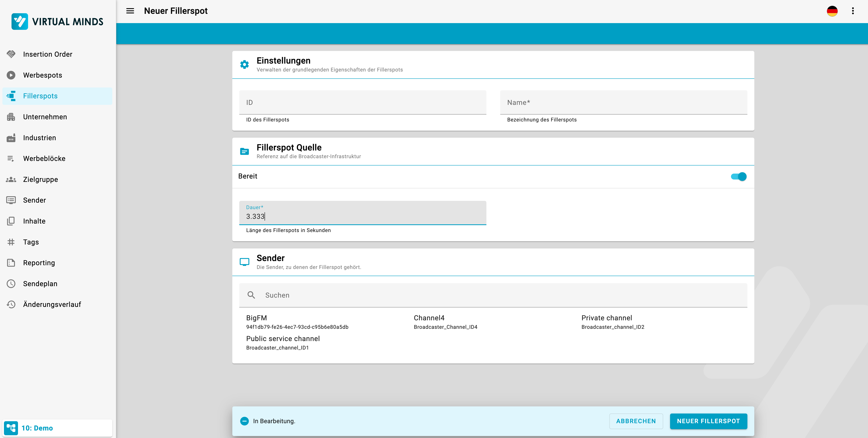
Task: Click the Werbespots play icon
Action: click(11, 75)
